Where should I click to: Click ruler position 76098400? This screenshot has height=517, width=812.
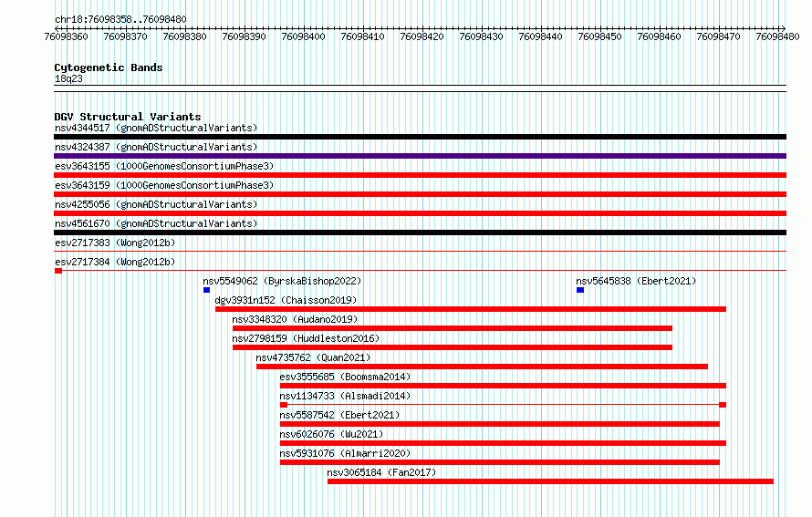pyautogui.click(x=304, y=36)
